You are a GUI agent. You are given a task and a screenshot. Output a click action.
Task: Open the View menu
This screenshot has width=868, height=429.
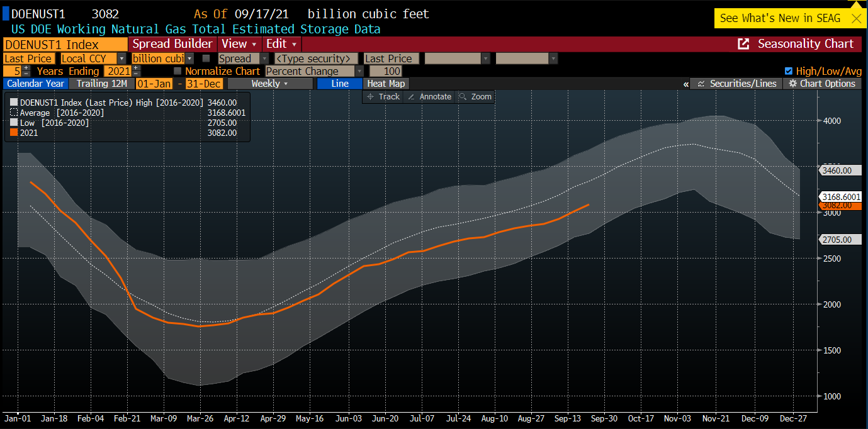click(239, 44)
